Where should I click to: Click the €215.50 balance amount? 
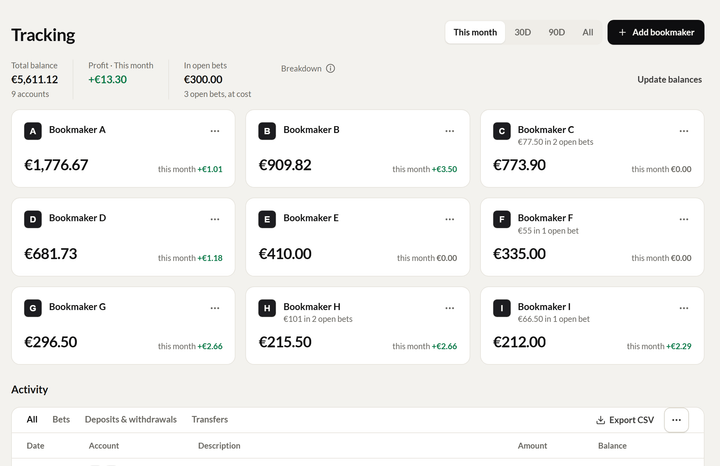coord(285,342)
